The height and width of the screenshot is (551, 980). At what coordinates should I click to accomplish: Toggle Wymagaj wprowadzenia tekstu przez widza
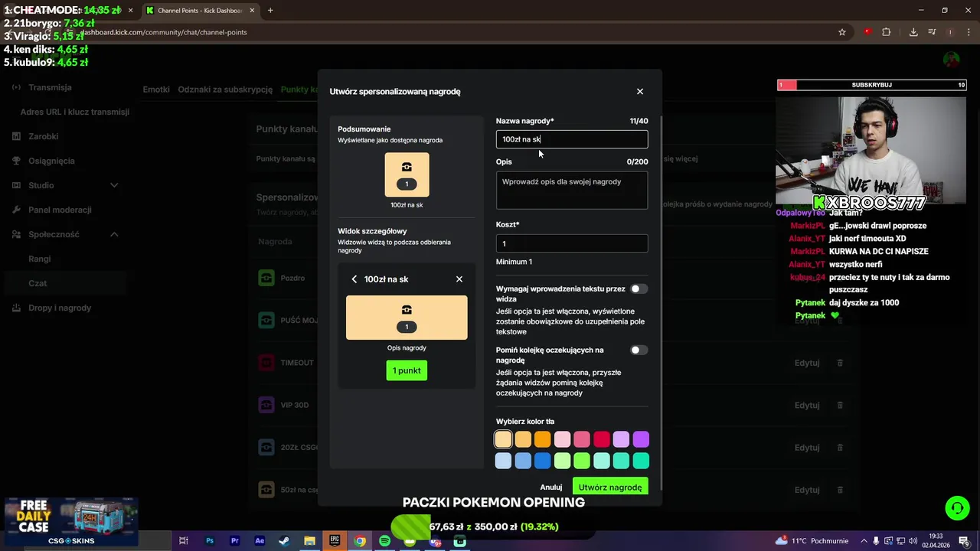click(639, 289)
